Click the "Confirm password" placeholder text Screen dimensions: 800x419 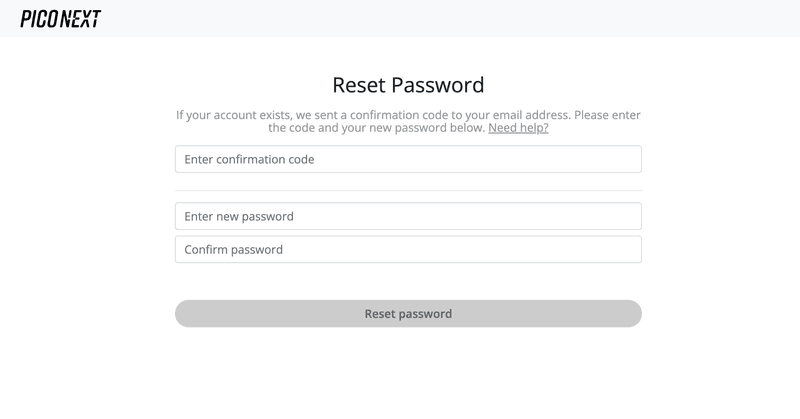[234, 249]
